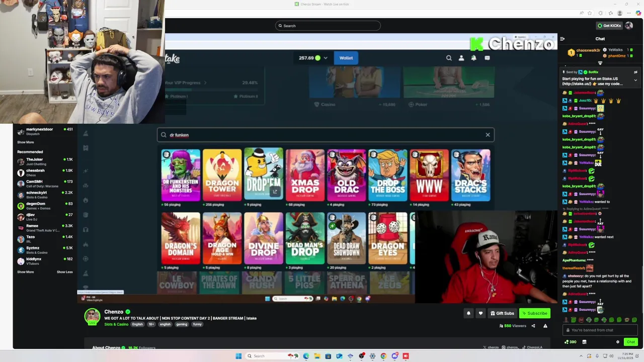Select the 'gaming' stream tag

point(182,324)
